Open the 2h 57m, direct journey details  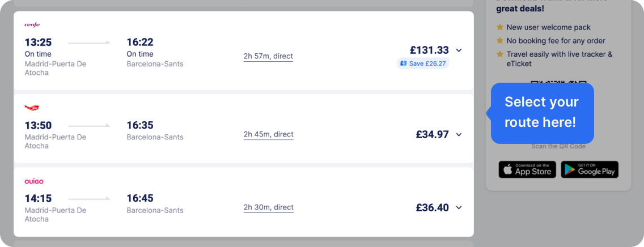point(268,56)
